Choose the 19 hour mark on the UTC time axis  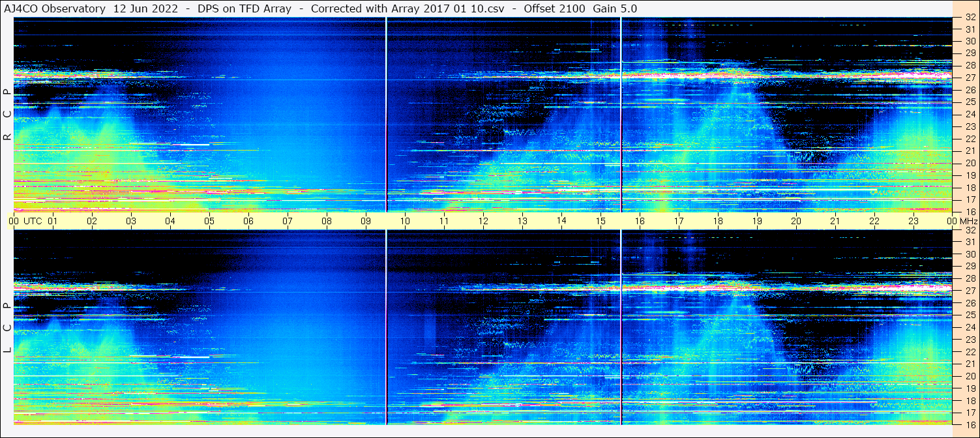click(757, 221)
